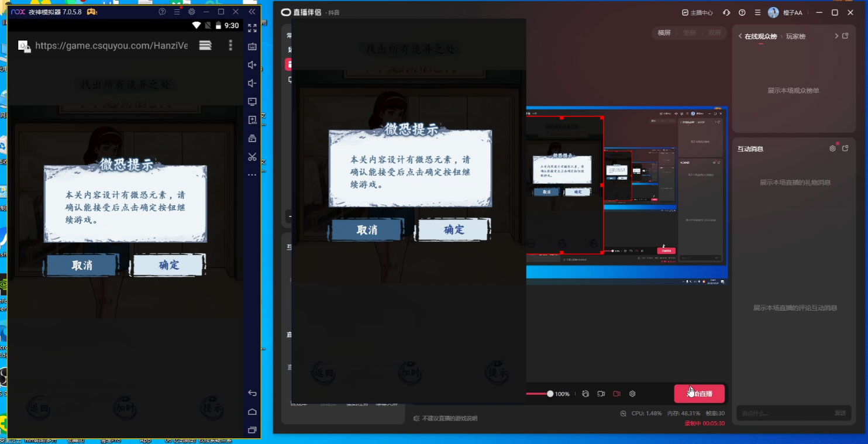This screenshot has height=444, width=868.
Task: Click the left chevron beside 在线观众榜
Action: click(x=740, y=36)
